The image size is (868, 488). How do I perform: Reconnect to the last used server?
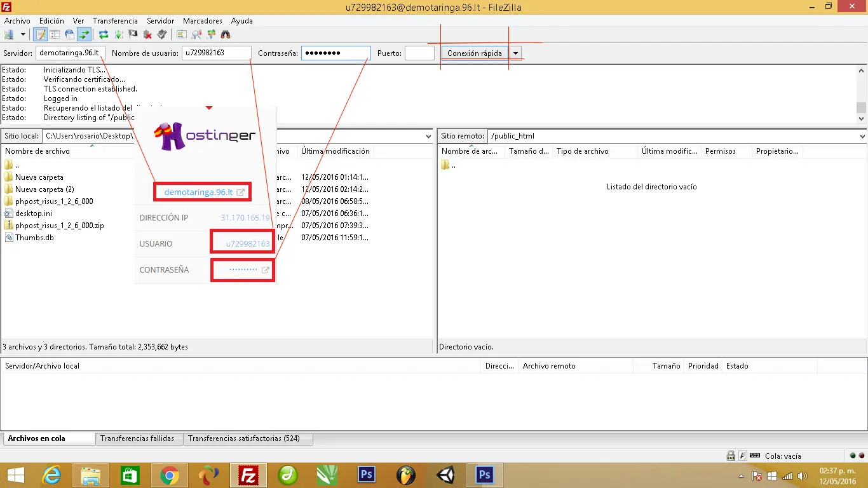(x=162, y=34)
